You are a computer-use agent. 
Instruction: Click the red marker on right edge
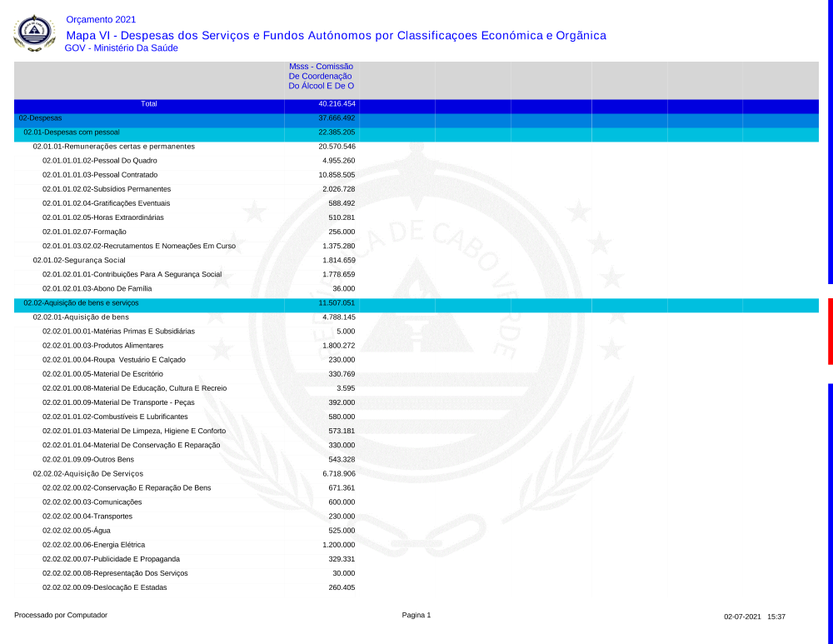(830, 331)
